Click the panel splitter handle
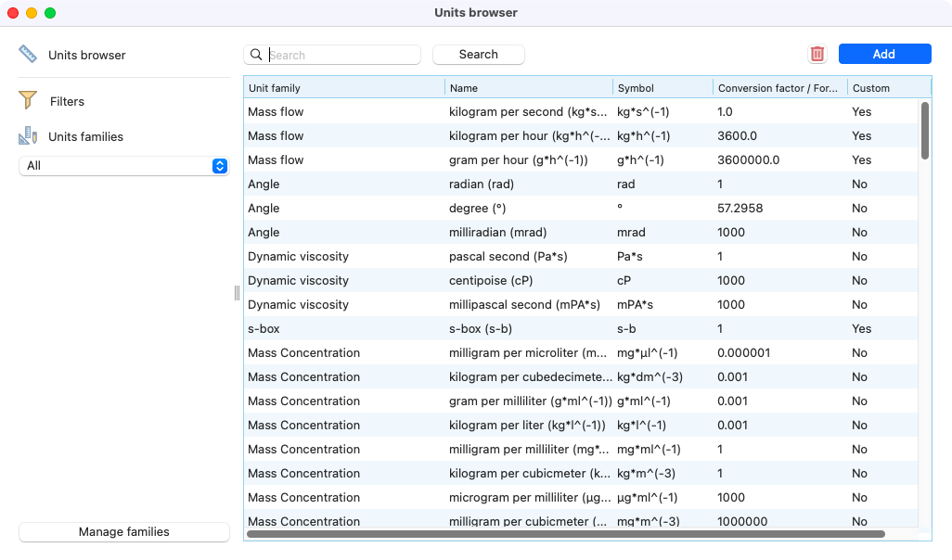The width and height of the screenshot is (952, 560). (x=237, y=293)
